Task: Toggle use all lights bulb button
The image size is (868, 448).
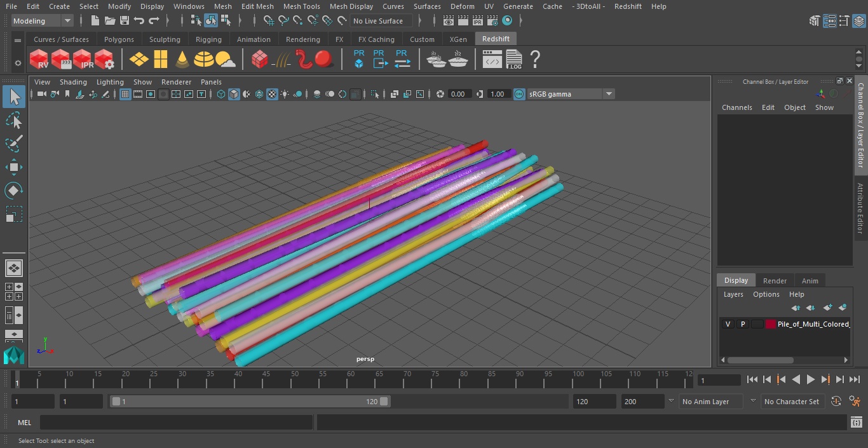Action: 285,94
